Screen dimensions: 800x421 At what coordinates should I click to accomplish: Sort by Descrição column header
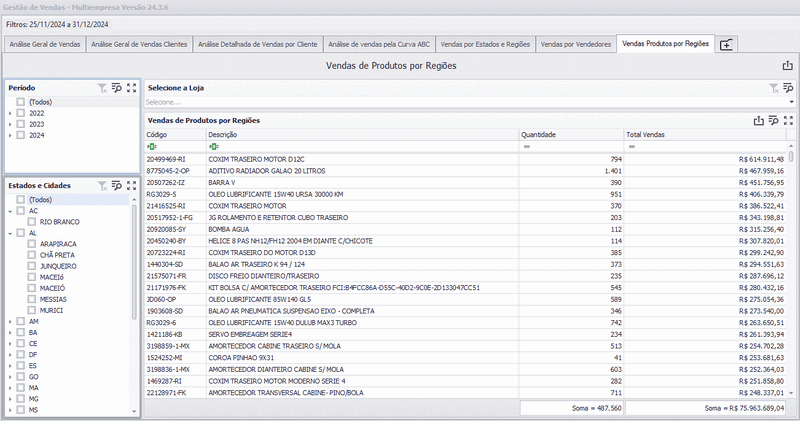(x=362, y=135)
